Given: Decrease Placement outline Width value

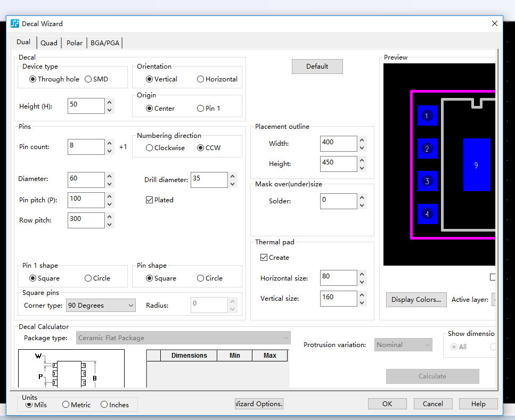Looking at the screenshot, I should [x=362, y=148].
